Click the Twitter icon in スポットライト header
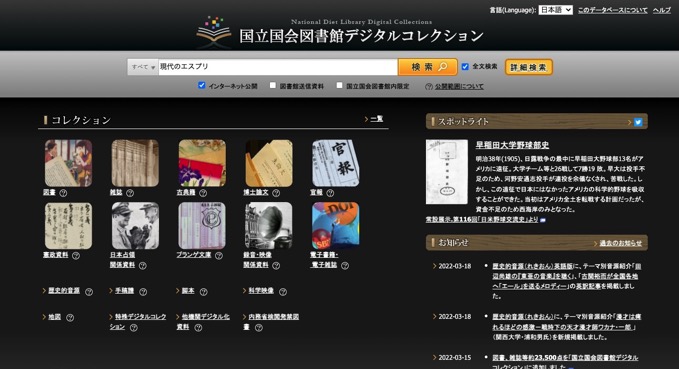 click(638, 122)
